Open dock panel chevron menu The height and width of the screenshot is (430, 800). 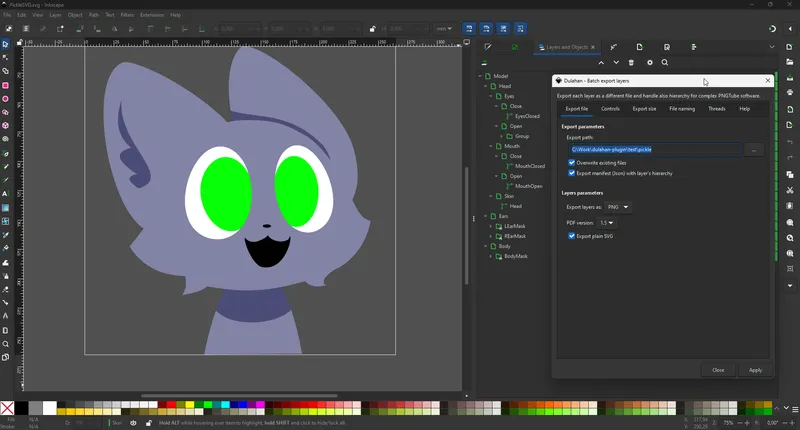772,47
